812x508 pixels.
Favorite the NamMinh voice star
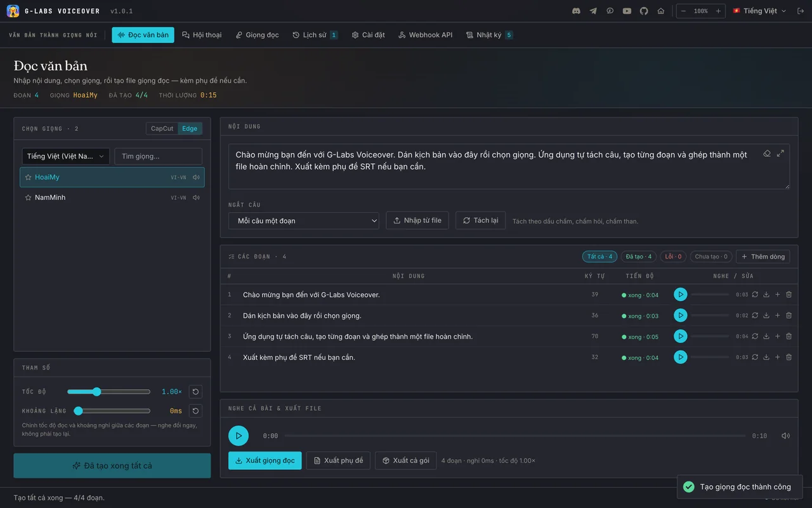pyautogui.click(x=28, y=198)
